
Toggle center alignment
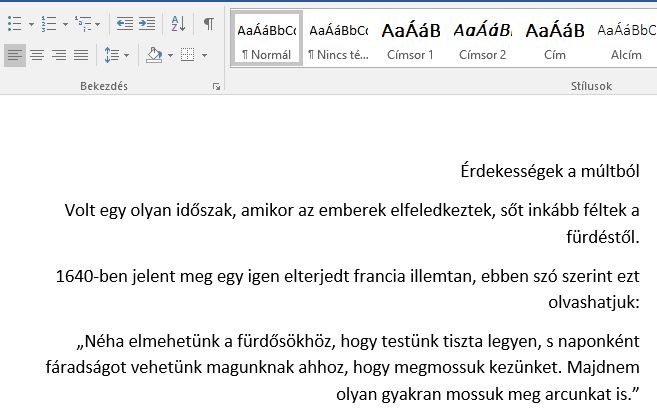click(36, 54)
